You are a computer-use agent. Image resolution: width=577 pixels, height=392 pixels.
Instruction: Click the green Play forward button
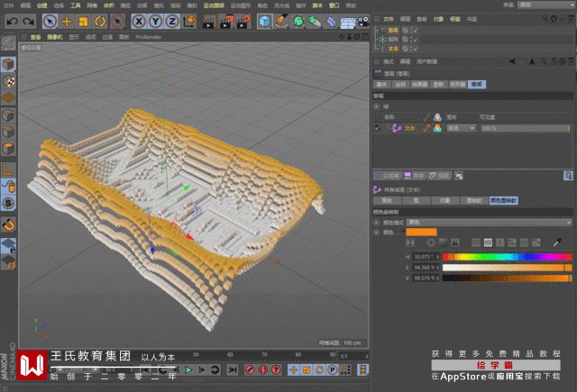188,369
